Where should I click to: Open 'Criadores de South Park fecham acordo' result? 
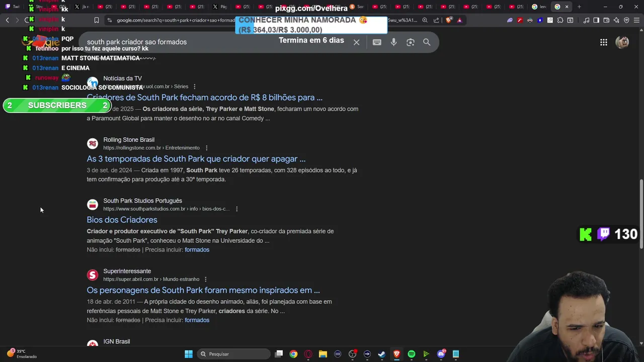(204, 98)
